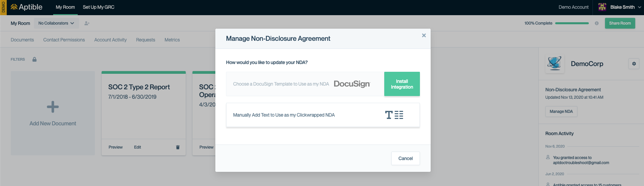Click the Nov 6, 2020 activity date
The width and height of the screenshot is (644, 186).
pyautogui.click(x=555, y=146)
